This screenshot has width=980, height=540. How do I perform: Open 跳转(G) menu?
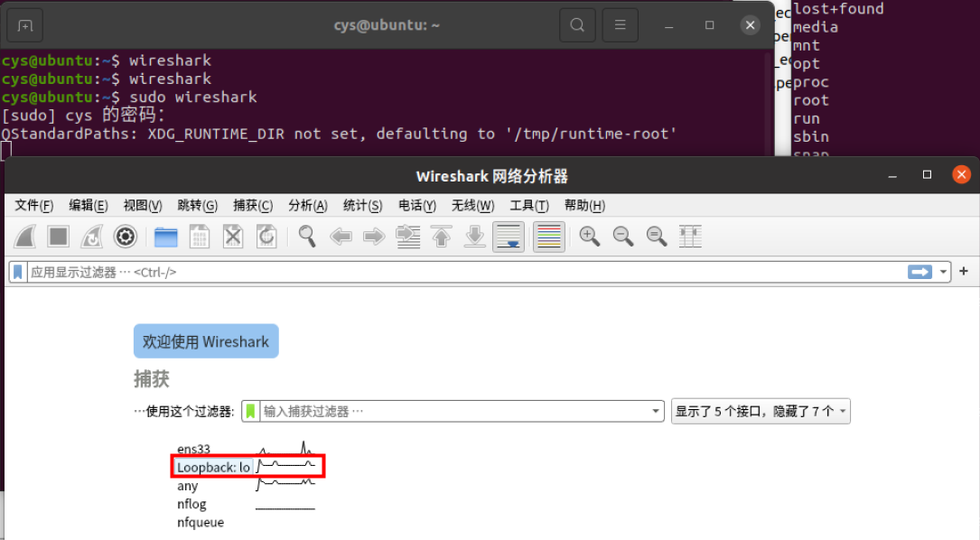198,206
